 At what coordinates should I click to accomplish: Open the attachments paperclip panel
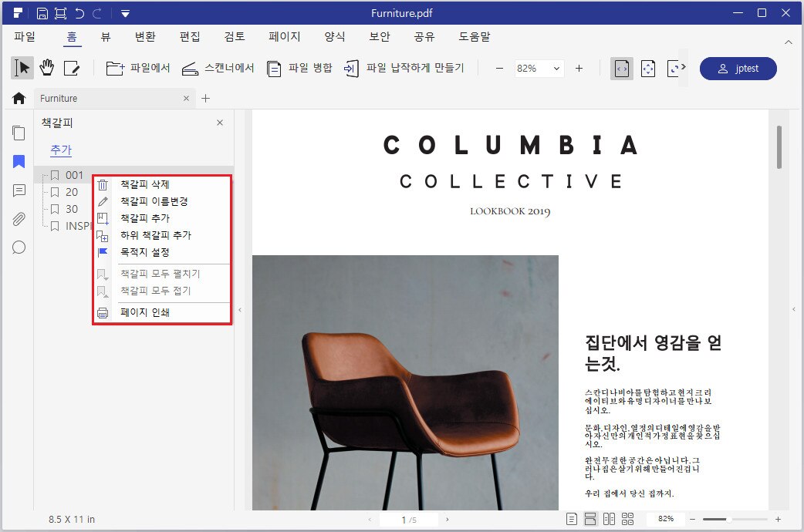[x=19, y=220]
